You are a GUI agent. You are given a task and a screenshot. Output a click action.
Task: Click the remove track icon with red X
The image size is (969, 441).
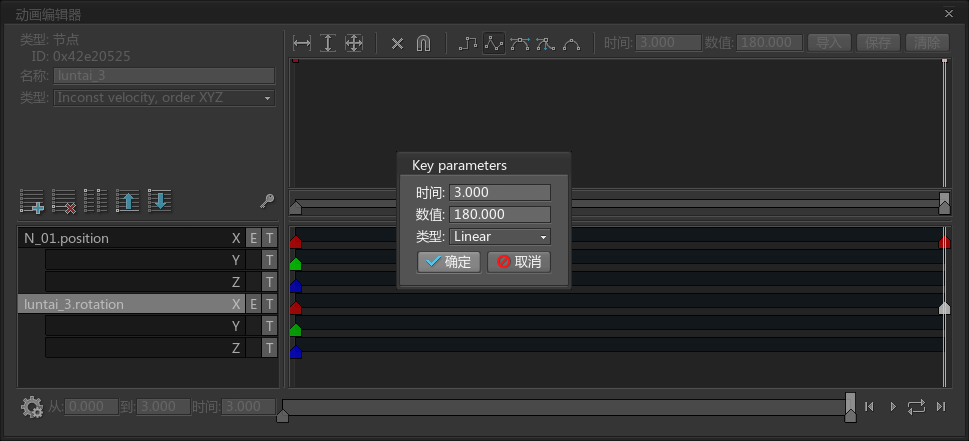pyautogui.click(x=64, y=201)
